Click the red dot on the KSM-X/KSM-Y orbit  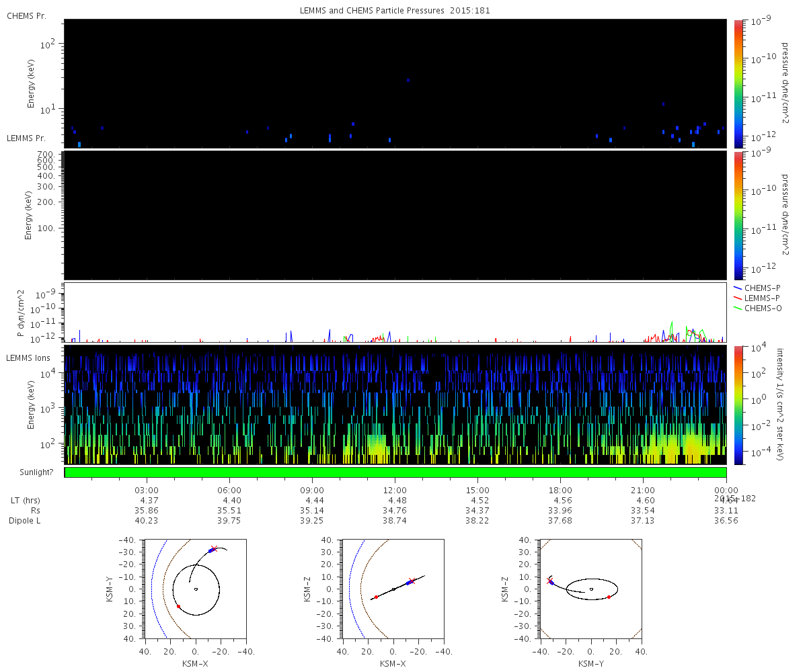click(x=178, y=606)
